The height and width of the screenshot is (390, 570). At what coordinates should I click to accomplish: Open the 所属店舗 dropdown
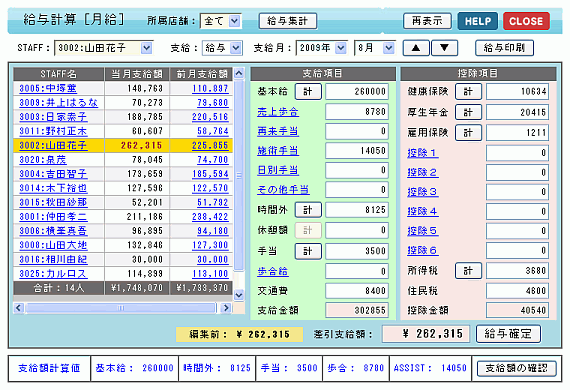tap(234, 21)
